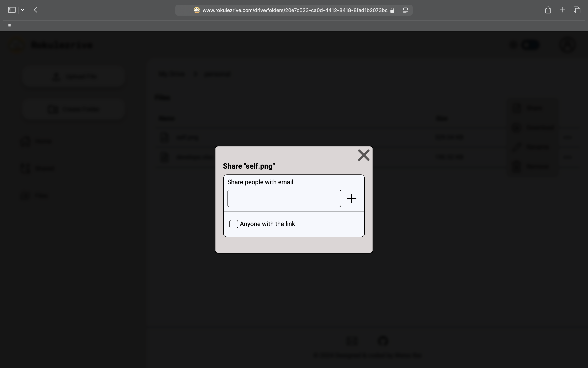Enable the Anyone with the link checkbox
Screen dimensions: 588x368
click(234, 224)
